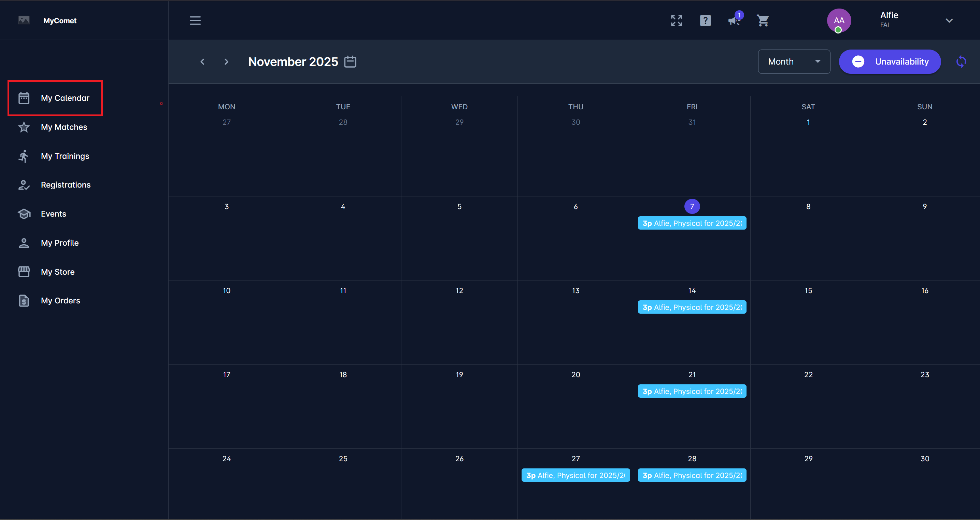Open My Trainings
This screenshot has width=980, height=520.
pyautogui.click(x=65, y=156)
